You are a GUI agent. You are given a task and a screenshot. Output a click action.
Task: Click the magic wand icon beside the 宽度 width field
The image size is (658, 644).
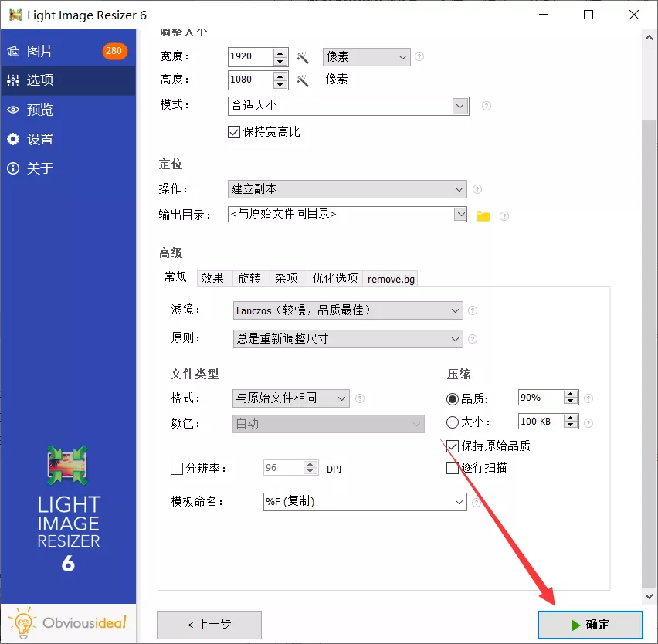[x=303, y=57]
